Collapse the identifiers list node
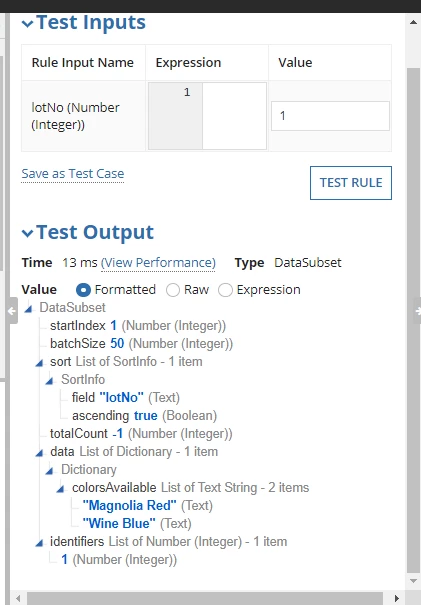Screen dimensions: 421x605 pyautogui.click(x=39, y=543)
